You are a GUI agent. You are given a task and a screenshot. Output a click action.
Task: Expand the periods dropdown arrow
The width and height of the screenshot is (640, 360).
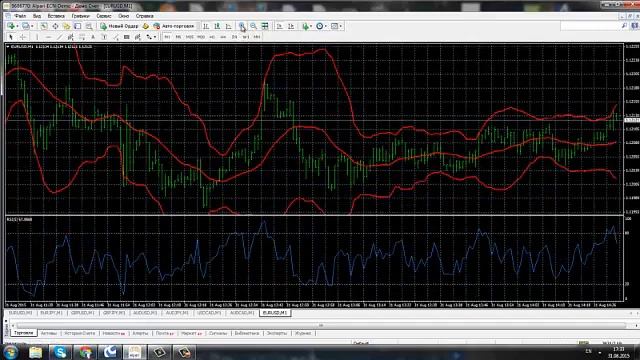tap(326, 26)
